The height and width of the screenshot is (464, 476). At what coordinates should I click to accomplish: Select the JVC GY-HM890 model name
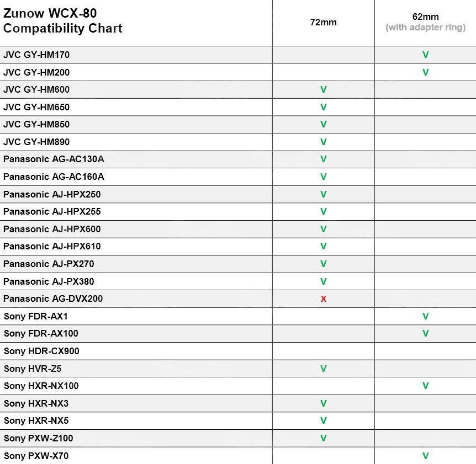pos(36,142)
